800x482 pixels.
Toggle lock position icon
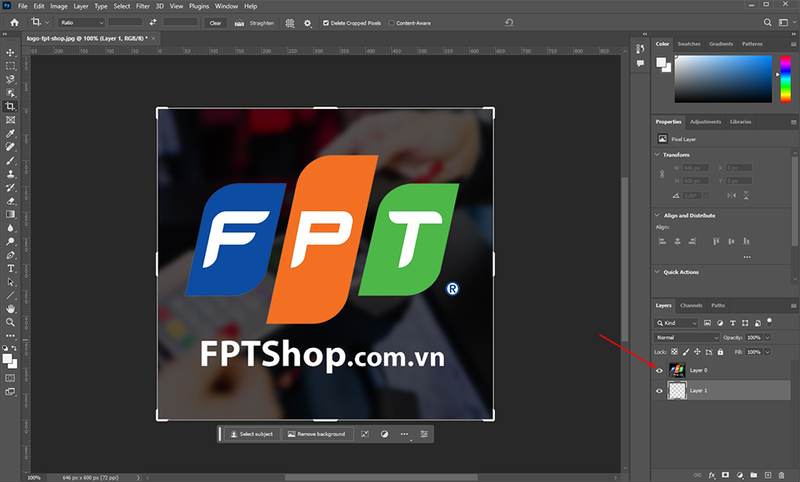(697, 352)
